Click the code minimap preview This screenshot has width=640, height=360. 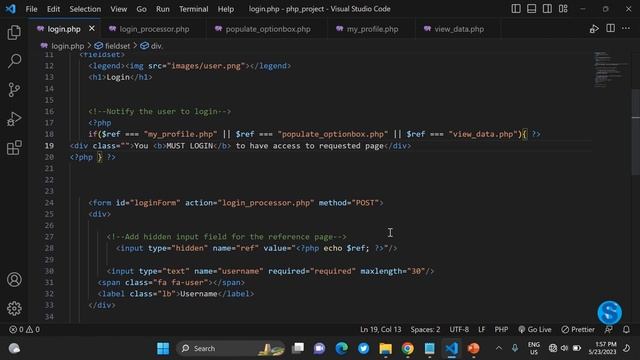(x=610, y=69)
